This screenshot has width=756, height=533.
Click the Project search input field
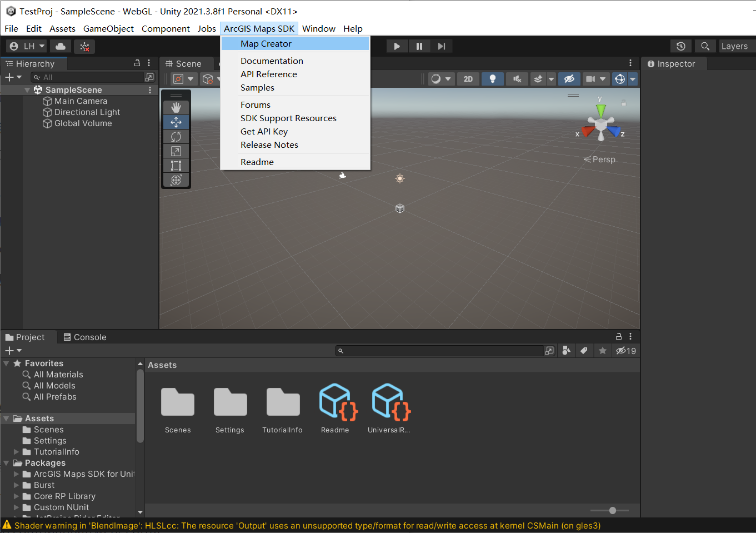point(439,351)
